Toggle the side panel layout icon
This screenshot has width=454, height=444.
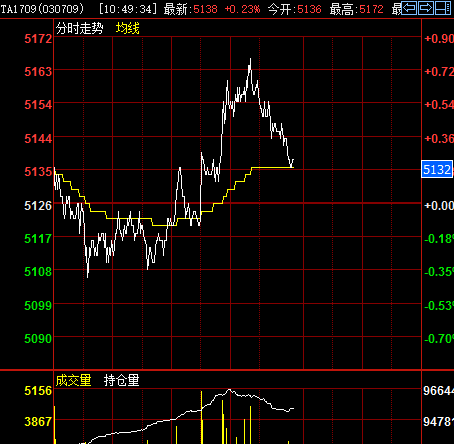pyautogui.click(x=443, y=8)
